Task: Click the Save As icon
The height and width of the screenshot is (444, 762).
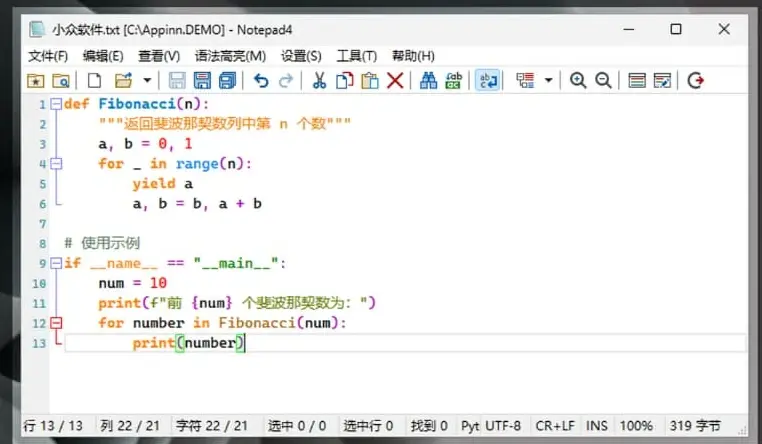Action: pyautogui.click(x=202, y=80)
